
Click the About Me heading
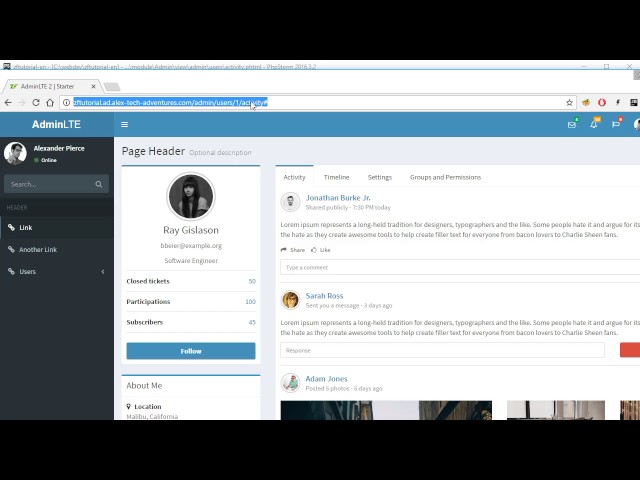pyautogui.click(x=144, y=385)
